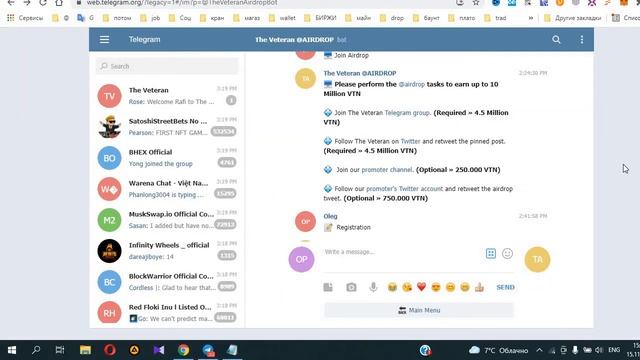
Task: Click the OP user avatar beside input
Action: [x=301, y=259]
